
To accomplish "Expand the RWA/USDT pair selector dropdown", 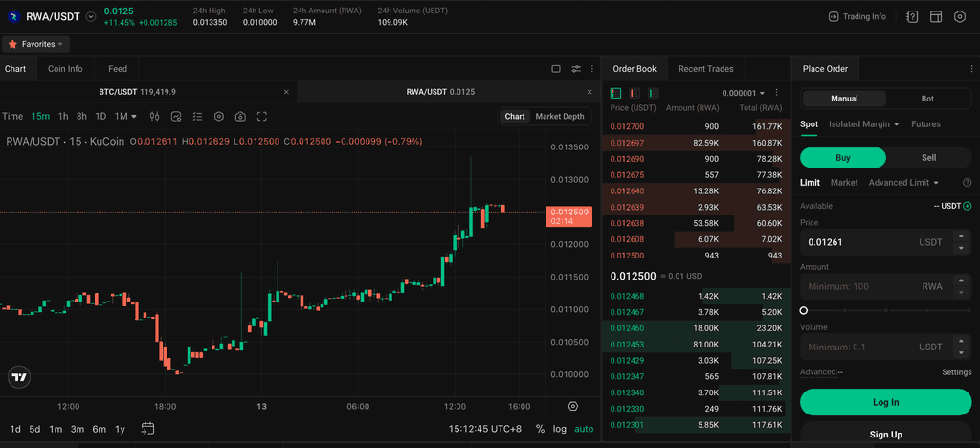I will coord(91,17).
